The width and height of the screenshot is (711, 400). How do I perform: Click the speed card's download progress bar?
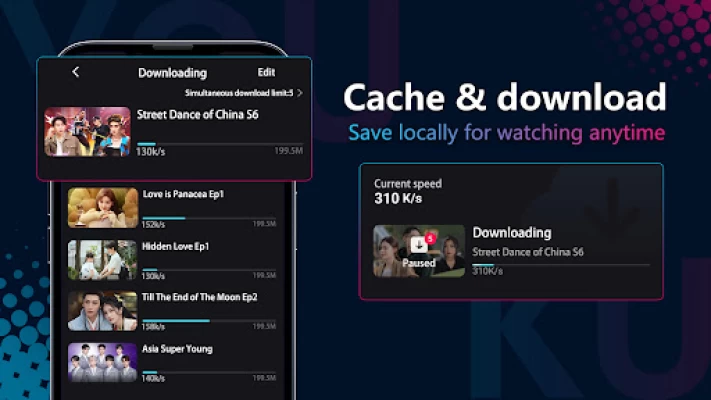[x=561, y=265]
